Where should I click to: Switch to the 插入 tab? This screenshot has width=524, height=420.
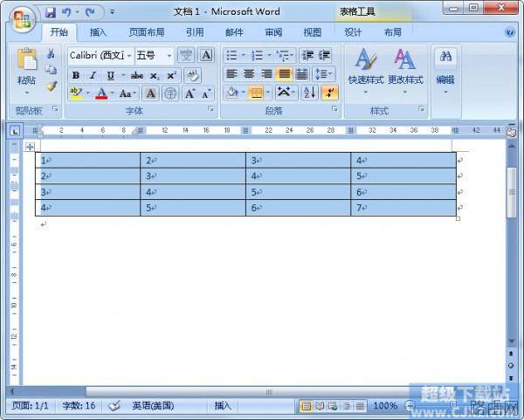click(98, 32)
